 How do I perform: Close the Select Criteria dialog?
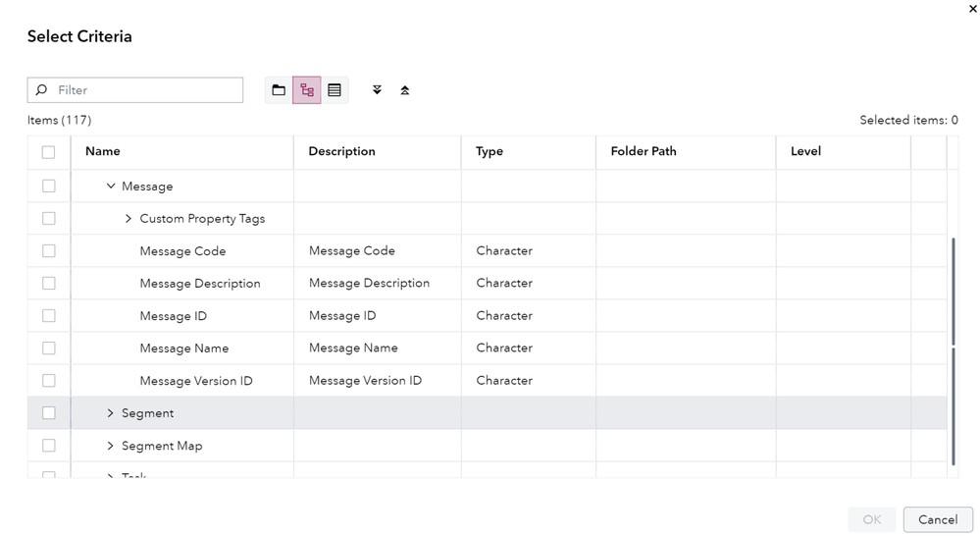pos(972,9)
